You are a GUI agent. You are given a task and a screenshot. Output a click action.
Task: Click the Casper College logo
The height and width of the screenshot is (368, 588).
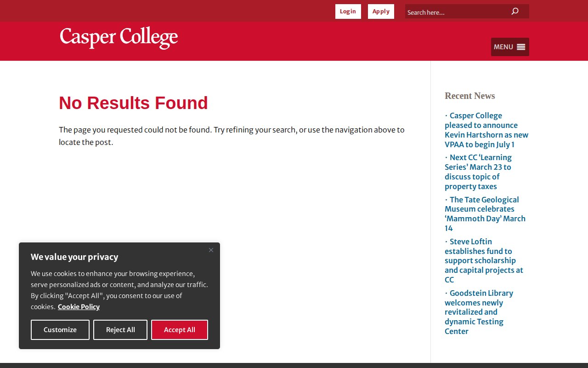pos(119,38)
